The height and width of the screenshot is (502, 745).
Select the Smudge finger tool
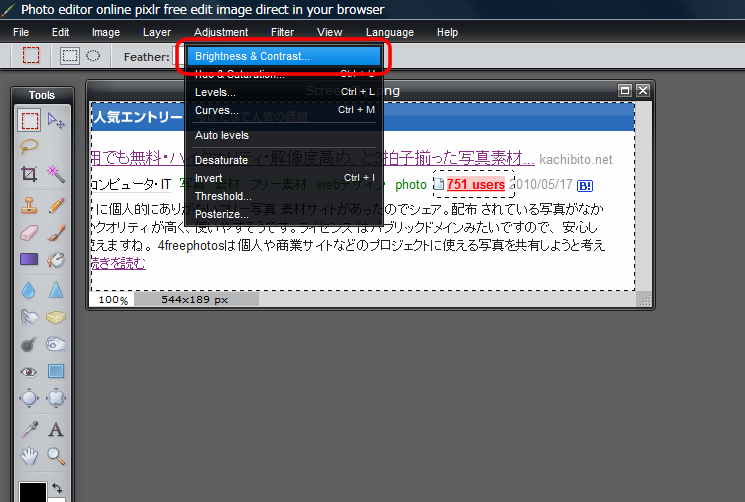[29, 317]
